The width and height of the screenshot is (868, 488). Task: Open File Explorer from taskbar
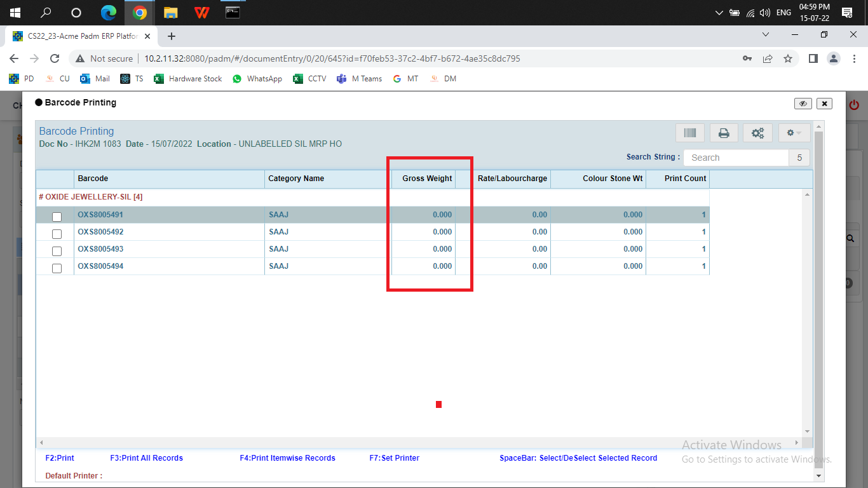tap(170, 12)
